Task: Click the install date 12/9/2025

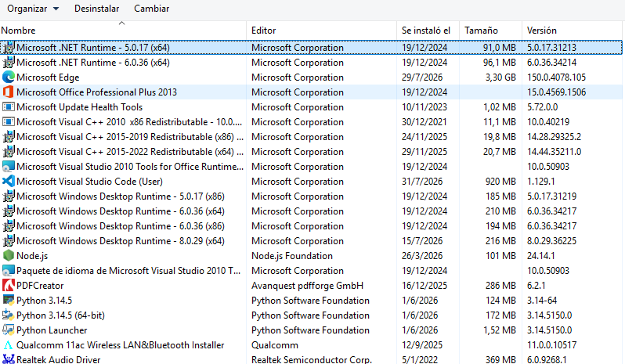Action: coord(422,345)
